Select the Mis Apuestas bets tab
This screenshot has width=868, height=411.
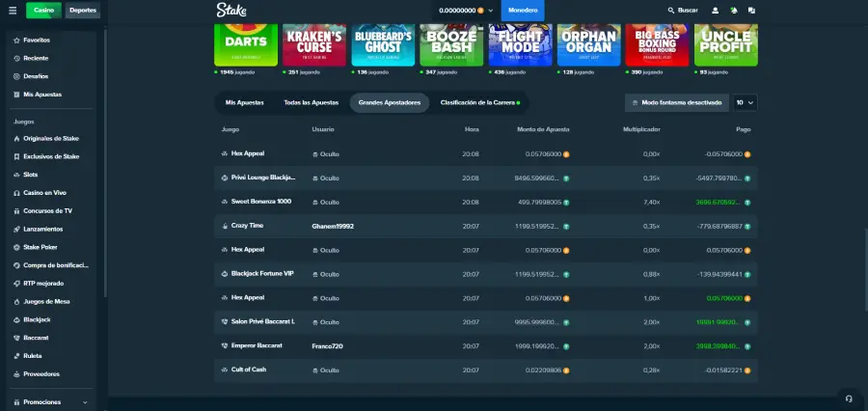point(244,103)
